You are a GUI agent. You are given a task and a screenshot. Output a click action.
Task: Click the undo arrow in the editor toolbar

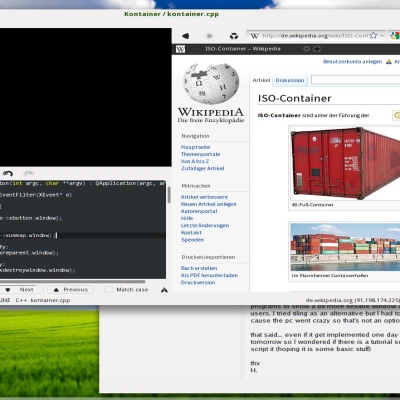[x=8, y=173]
